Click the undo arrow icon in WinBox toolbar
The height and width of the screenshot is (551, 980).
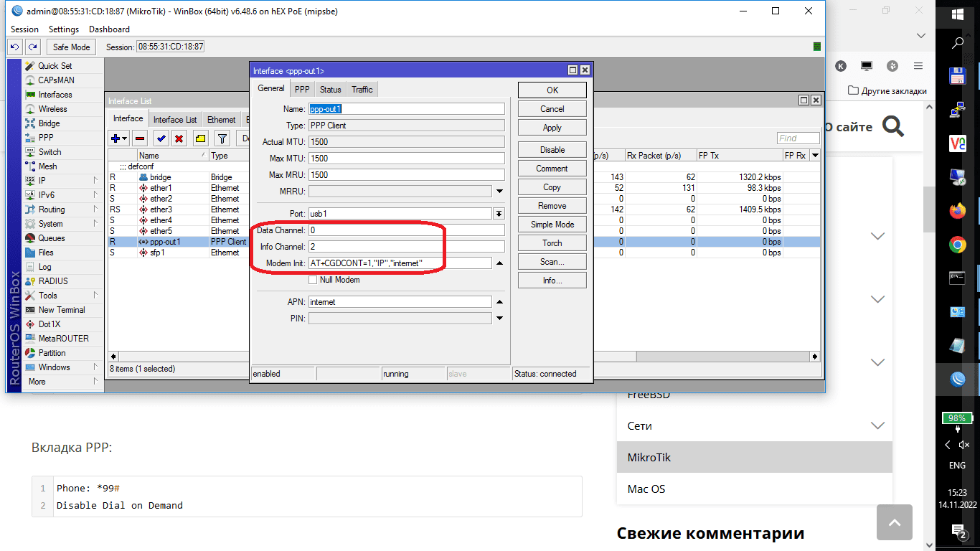pos(14,47)
